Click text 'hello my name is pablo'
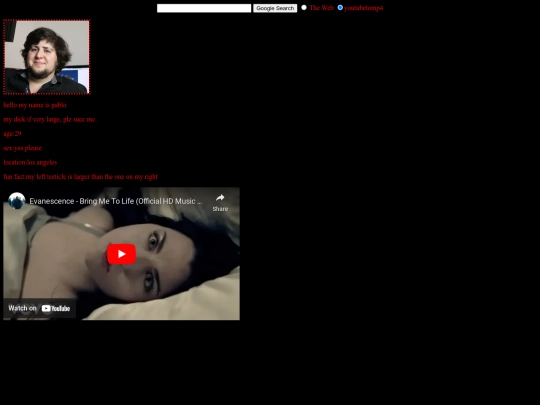Viewport: 540px width, 405px height. click(35, 105)
